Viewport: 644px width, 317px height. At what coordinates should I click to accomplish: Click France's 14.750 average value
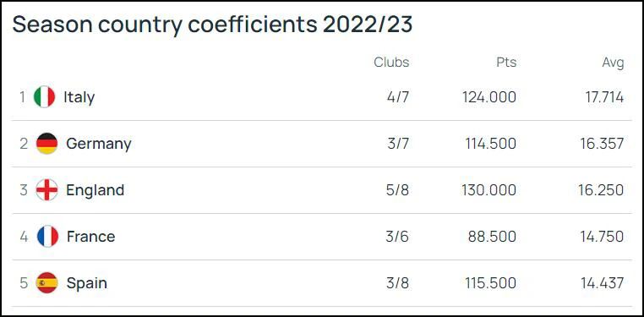(x=602, y=237)
